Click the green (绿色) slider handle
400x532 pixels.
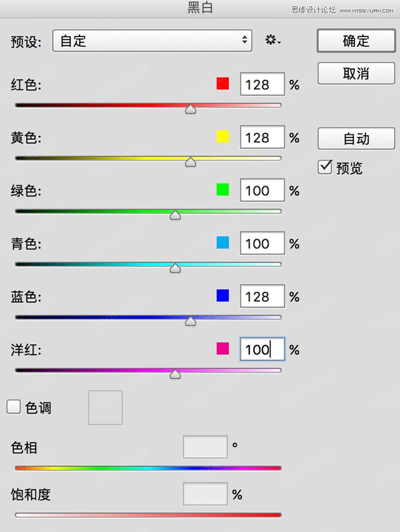click(x=176, y=215)
